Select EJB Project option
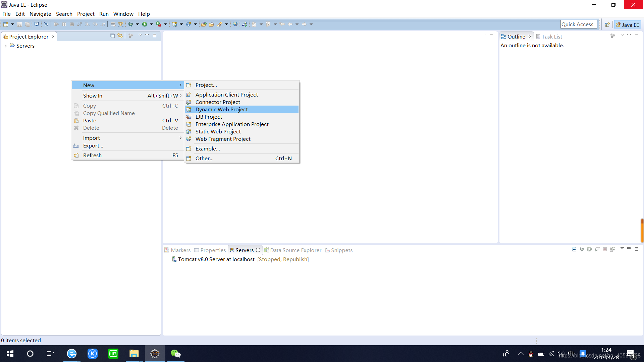Image resolution: width=644 pixels, height=362 pixels. tap(242, 117)
